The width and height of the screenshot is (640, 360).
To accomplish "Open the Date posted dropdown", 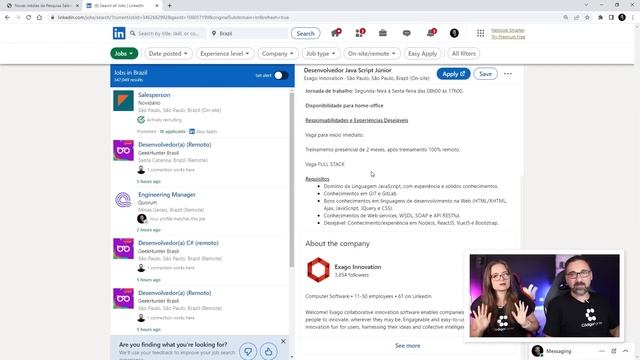I will click(x=168, y=53).
